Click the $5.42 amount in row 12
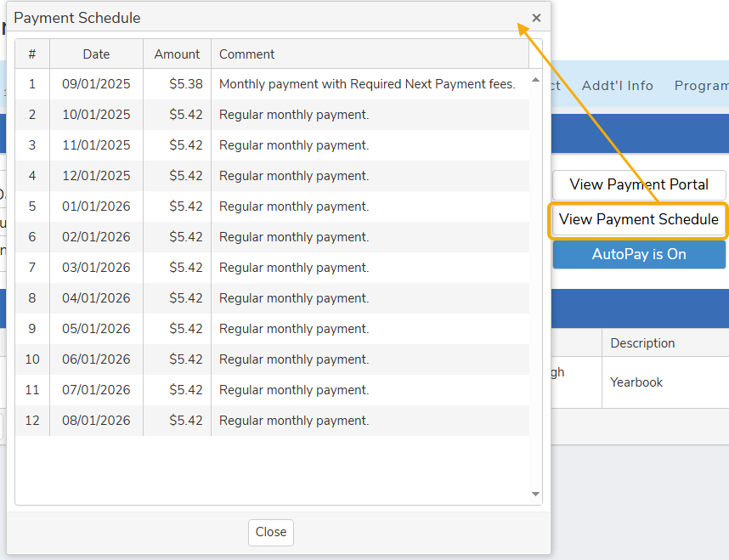 [x=177, y=421]
